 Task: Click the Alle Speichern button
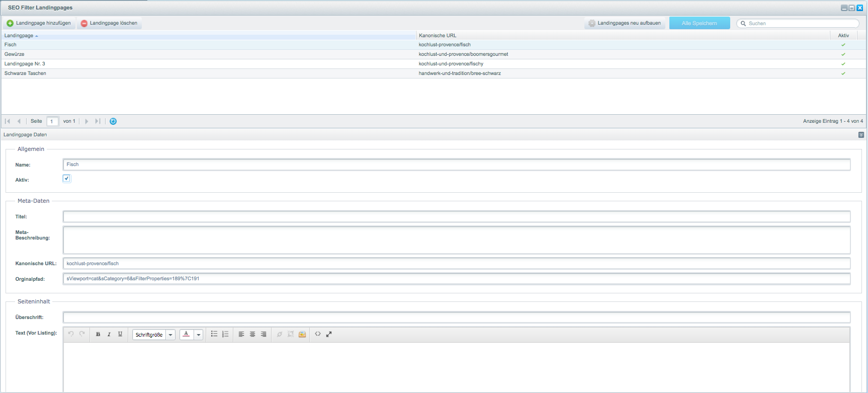point(700,23)
